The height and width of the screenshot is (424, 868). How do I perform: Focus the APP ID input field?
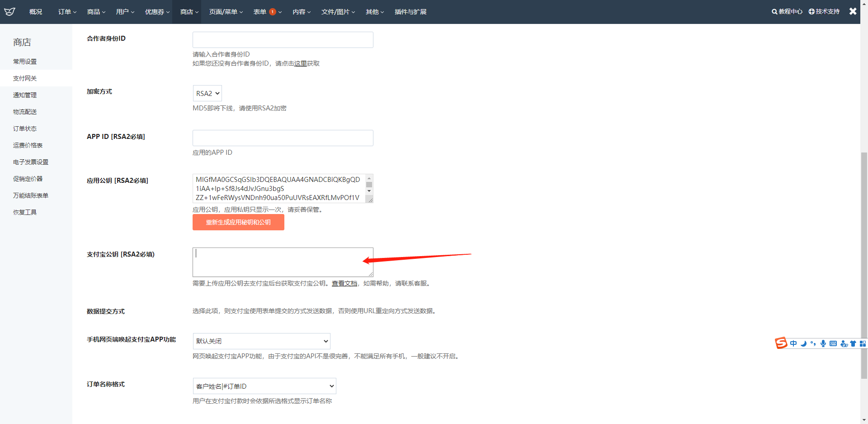click(283, 138)
